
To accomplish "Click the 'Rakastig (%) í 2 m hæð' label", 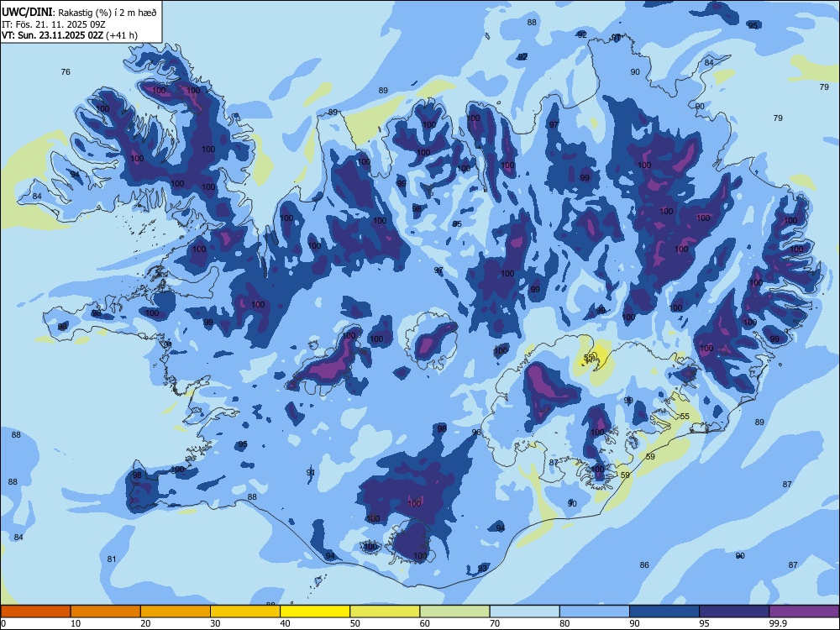I will point(108,13).
